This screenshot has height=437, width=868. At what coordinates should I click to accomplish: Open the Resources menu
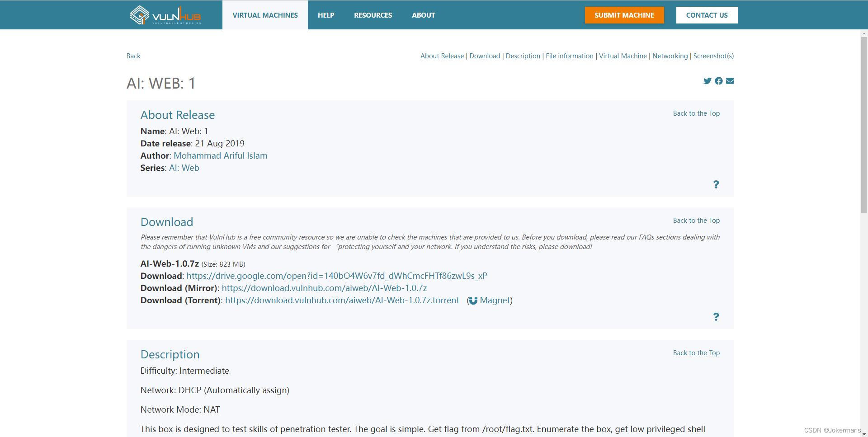click(373, 15)
